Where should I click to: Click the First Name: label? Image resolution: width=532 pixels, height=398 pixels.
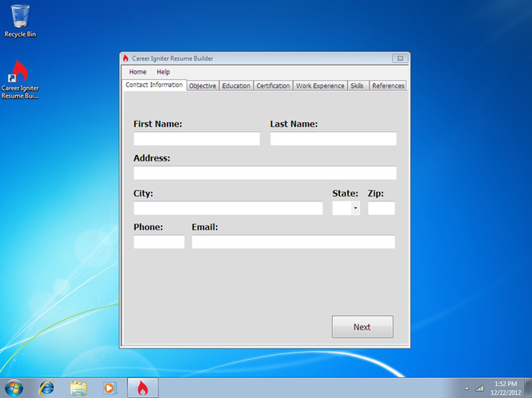[x=158, y=124]
